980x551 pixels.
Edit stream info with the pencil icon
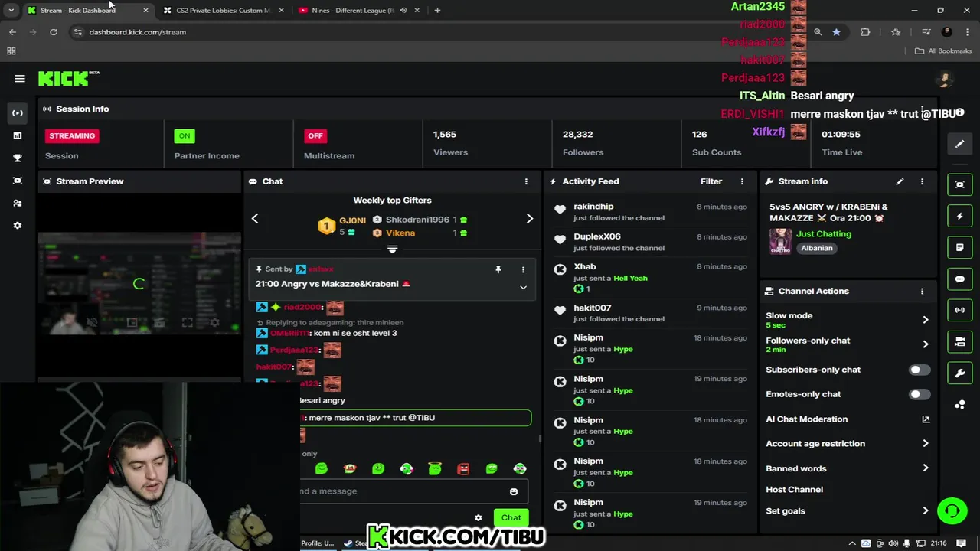tap(900, 181)
